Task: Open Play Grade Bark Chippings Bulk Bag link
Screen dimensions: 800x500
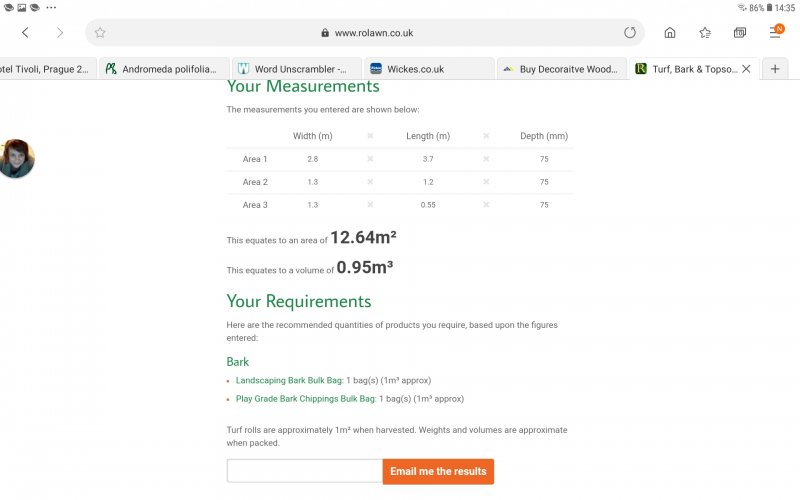Action: point(305,398)
